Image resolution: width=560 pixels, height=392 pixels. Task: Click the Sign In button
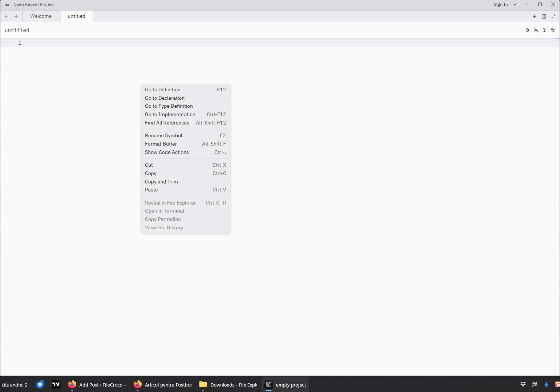501,4
